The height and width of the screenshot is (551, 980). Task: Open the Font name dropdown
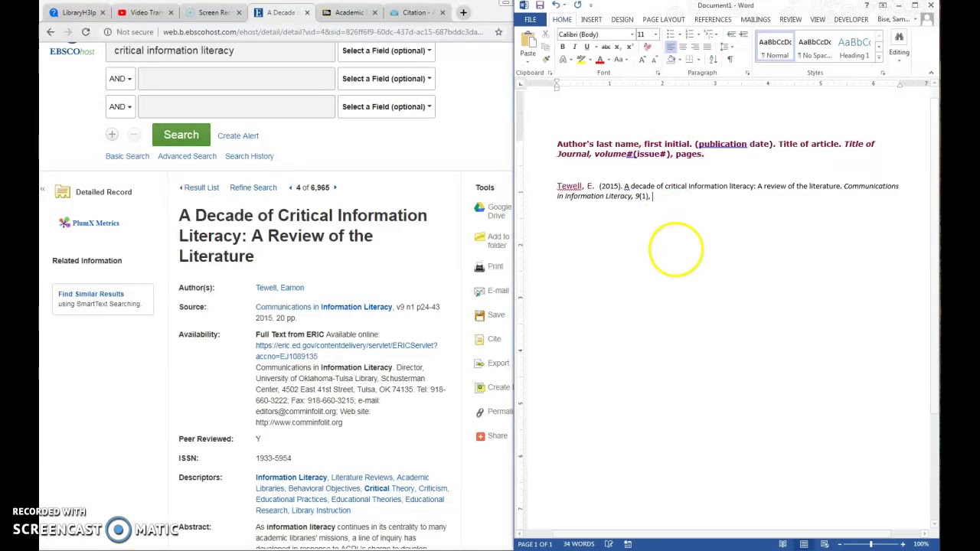coord(632,34)
